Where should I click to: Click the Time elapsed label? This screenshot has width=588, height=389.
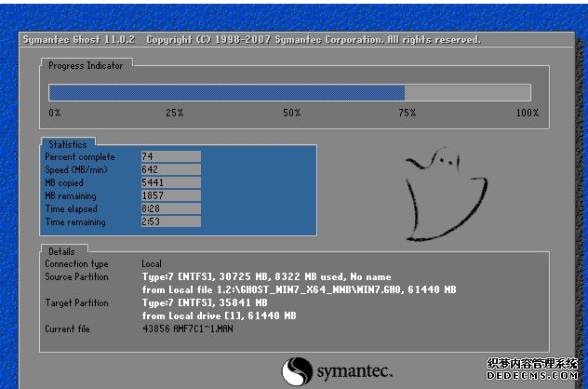72,209
